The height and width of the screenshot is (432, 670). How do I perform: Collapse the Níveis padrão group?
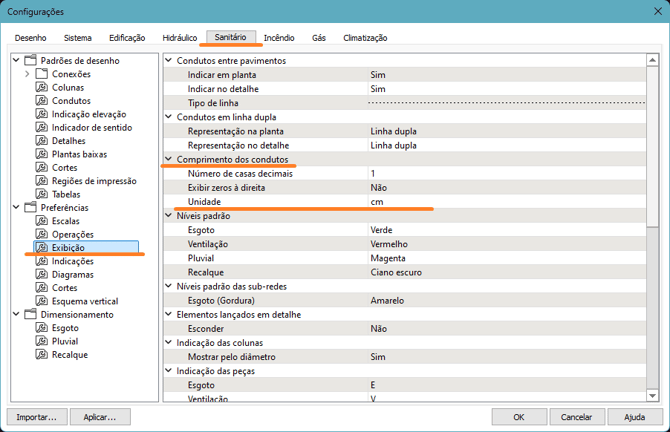click(x=169, y=215)
